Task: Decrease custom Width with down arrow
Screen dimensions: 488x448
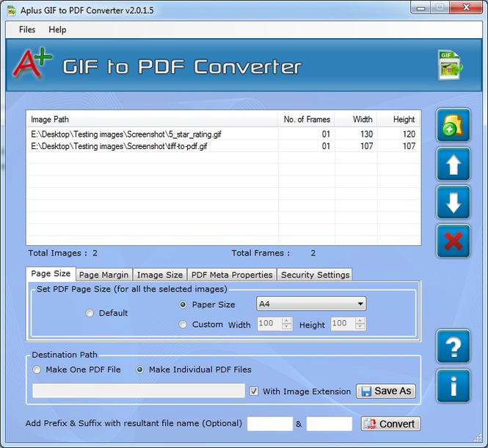Action: [286, 327]
